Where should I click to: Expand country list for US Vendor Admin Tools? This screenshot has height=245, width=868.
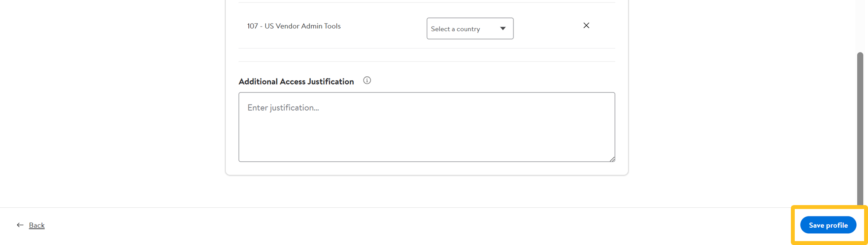[x=470, y=29]
